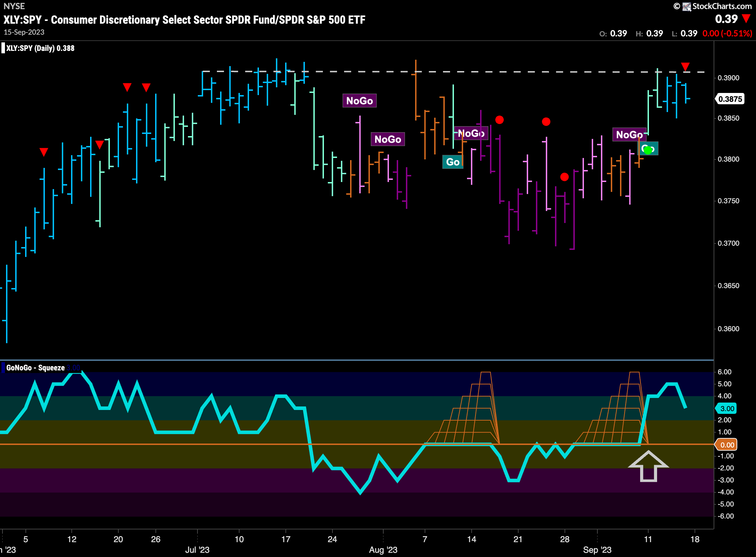This screenshot has height=557, width=756.
Task: Click the Sep '23 date axis label
Action: [x=597, y=550]
